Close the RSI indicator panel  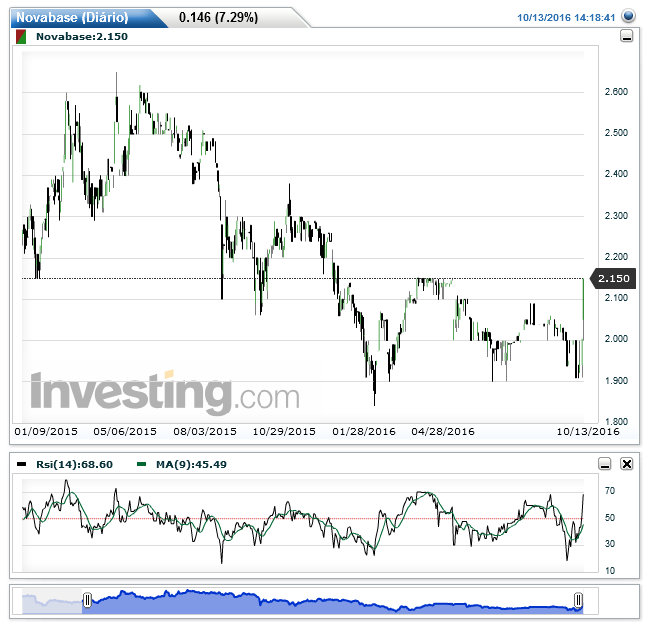(x=626, y=464)
